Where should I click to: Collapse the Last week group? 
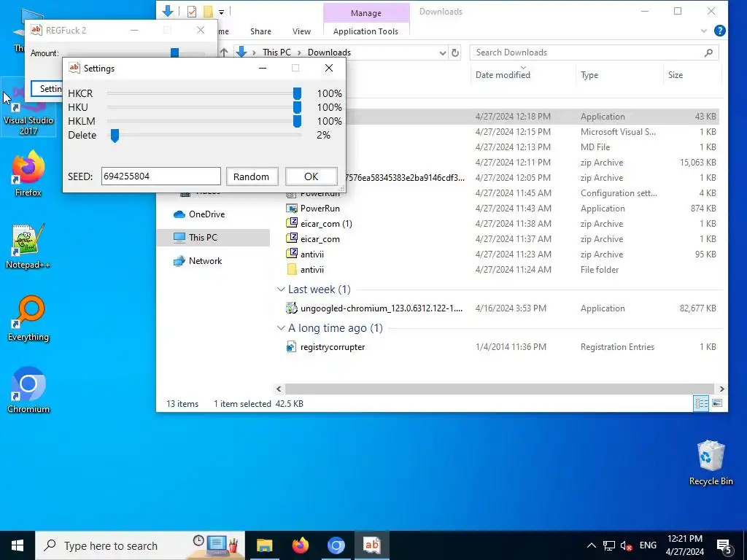[x=281, y=289]
